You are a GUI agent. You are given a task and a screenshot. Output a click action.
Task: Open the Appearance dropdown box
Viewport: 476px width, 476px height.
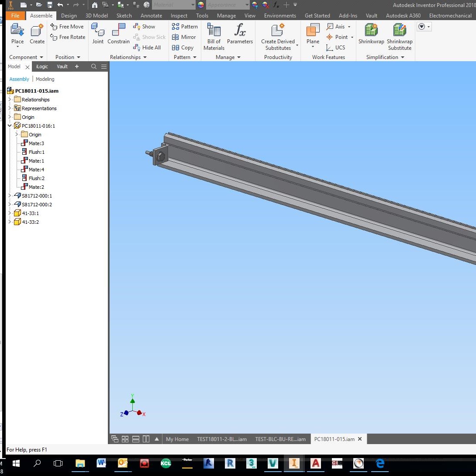pyautogui.click(x=228, y=5)
